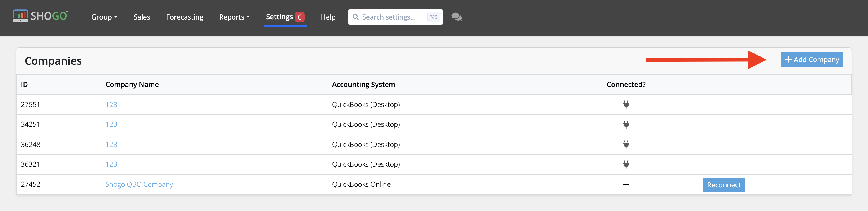Screen dimensions: 868x211
Task: Open company 123 with ID 34251
Action: pyautogui.click(x=111, y=124)
